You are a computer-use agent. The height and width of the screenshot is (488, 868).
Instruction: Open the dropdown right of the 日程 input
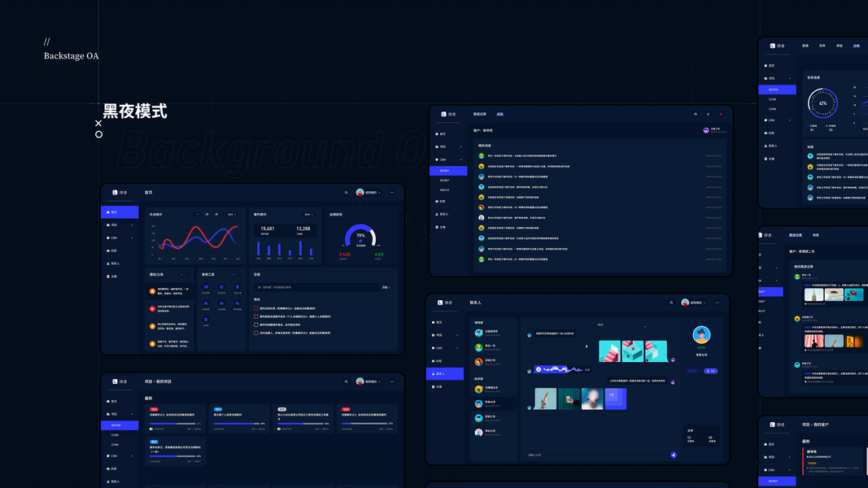386,288
